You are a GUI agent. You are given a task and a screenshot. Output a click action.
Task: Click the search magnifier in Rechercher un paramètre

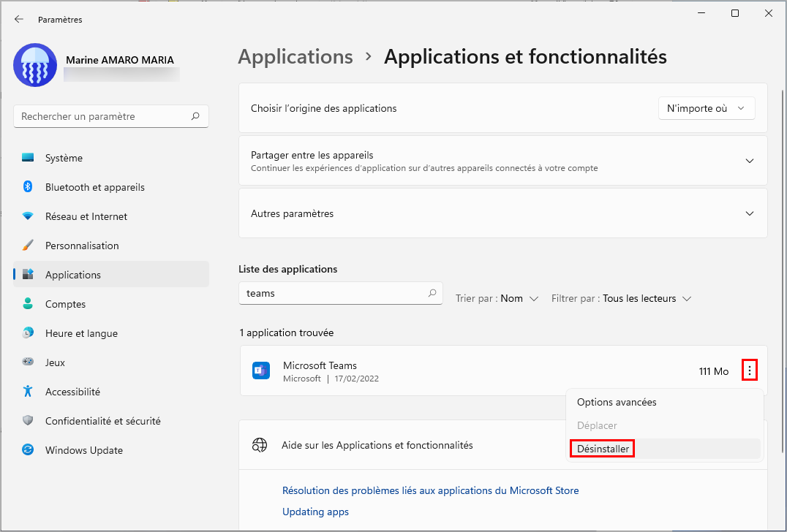point(195,115)
